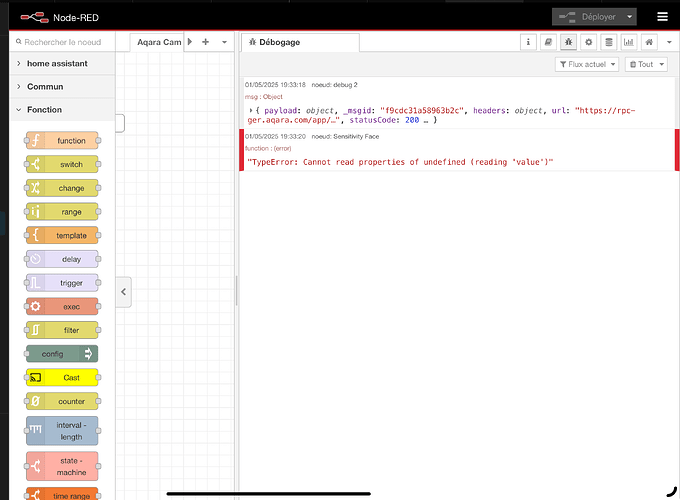
Task: Pick the state-machine node
Action: [x=62, y=466]
